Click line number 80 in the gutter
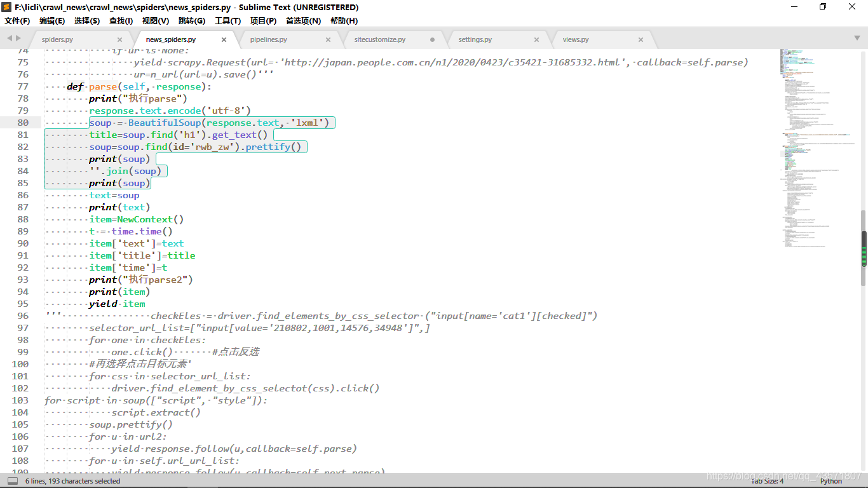This screenshot has width=868, height=488. tap(23, 123)
